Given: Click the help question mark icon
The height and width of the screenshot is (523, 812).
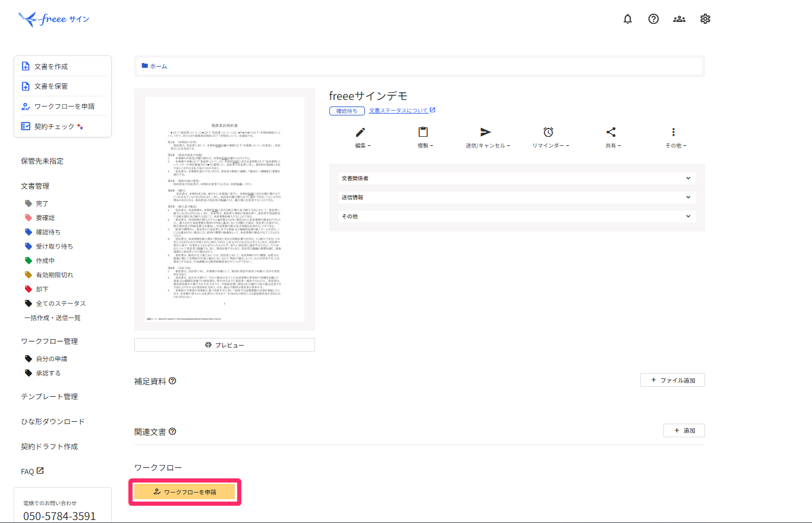Looking at the screenshot, I should click(x=653, y=19).
